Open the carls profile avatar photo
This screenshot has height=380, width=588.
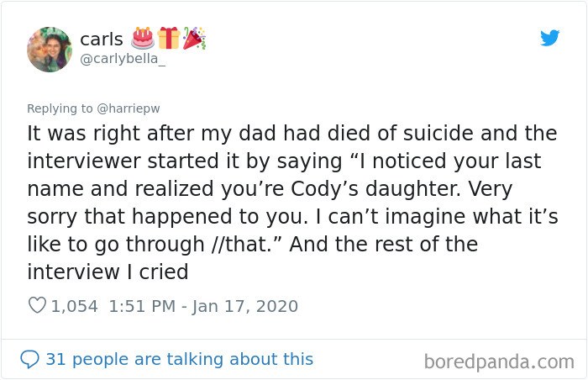point(50,50)
